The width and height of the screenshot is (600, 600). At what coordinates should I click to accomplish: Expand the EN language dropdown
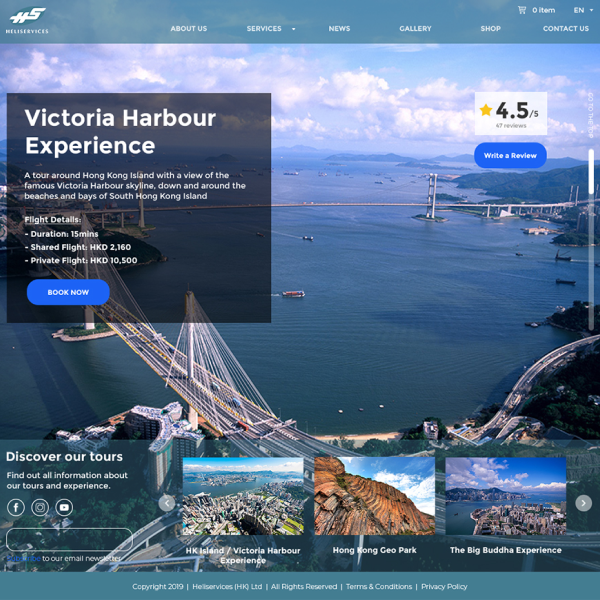tap(583, 10)
